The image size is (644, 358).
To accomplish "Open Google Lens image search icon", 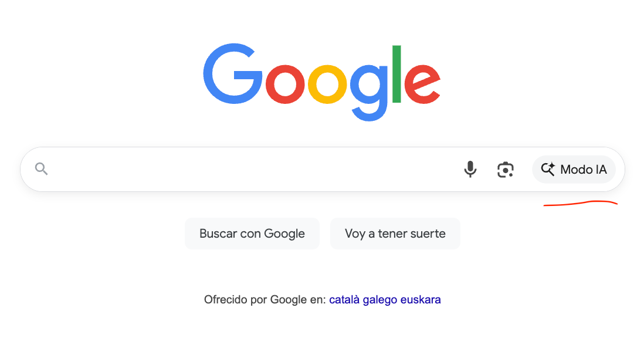I will click(506, 170).
